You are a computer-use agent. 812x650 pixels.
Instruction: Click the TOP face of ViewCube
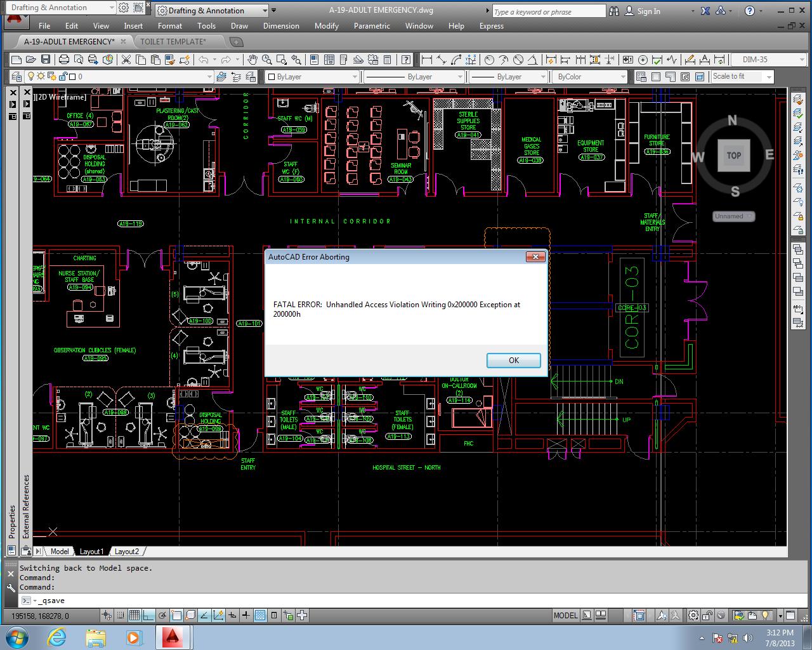click(734, 156)
